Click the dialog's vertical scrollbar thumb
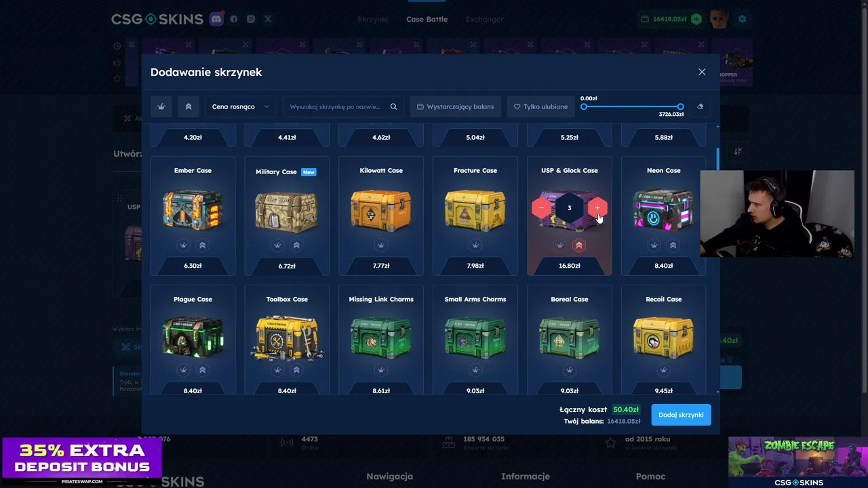Screen dimensions: 868x488 click(x=717, y=159)
